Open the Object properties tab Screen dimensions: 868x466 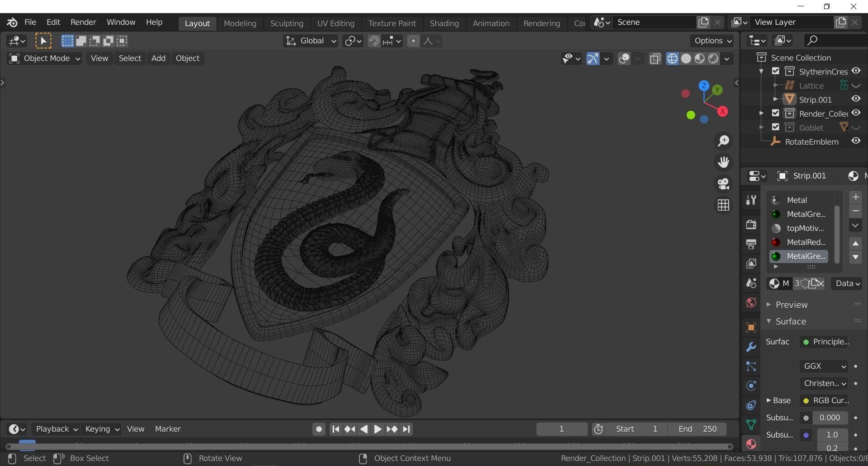(x=751, y=327)
